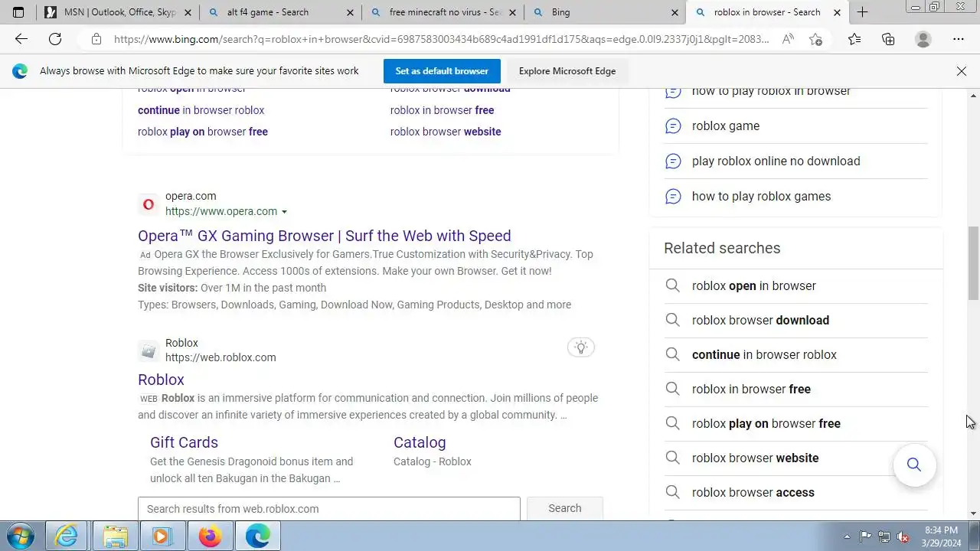Click the taskbar clock 8:34 PM
The height and width of the screenshot is (551, 980).
pos(941,530)
